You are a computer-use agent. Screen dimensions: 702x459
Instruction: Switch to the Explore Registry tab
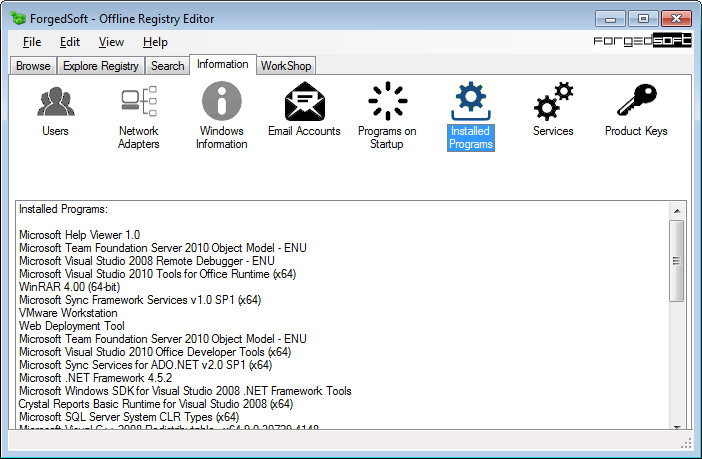tap(101, 66)
